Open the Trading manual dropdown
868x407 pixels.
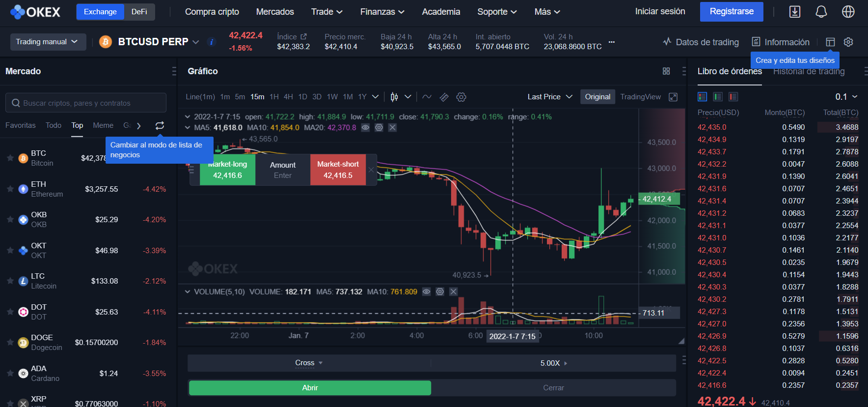(x=48, y=42)
